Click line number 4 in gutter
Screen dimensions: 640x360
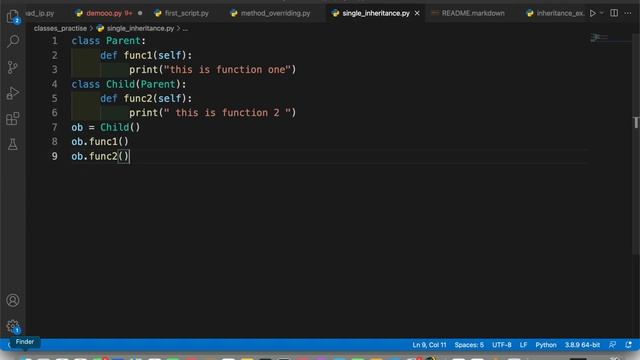[x=54, y=84]
